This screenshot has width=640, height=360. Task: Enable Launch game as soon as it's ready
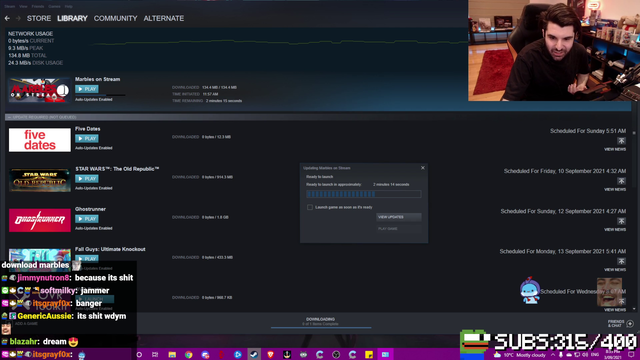(x=310, y=207)
